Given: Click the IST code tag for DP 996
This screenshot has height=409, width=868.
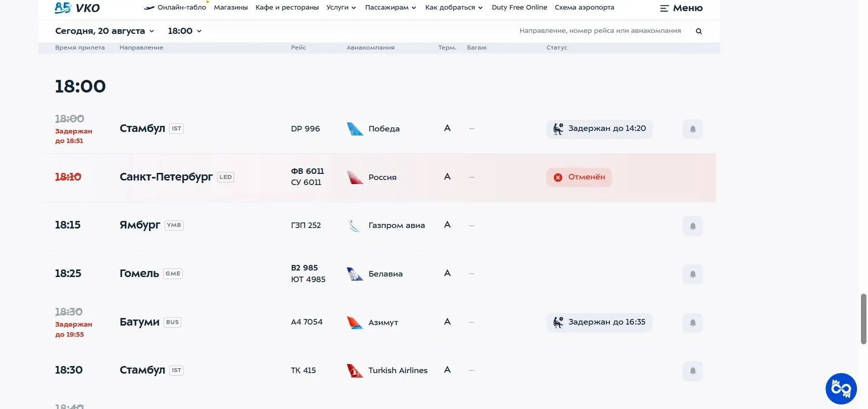Looking at the screenshot, I should 176,129.
